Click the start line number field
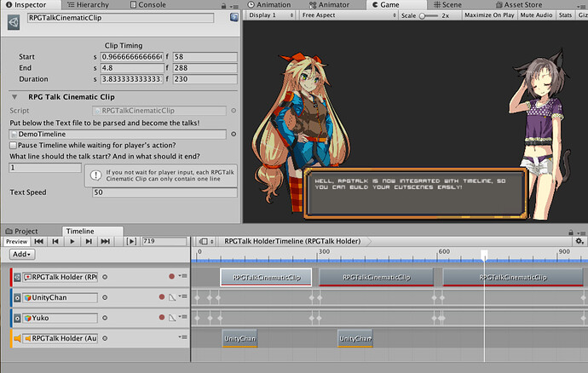The height and width of the screenshot is (373, 588). [45, 168]
